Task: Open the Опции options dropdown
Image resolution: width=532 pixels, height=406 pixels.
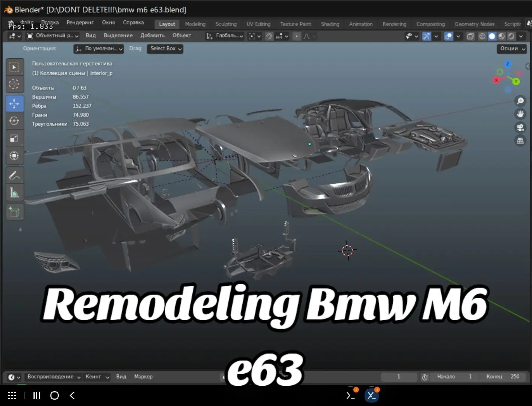Action: coord(511,48)
